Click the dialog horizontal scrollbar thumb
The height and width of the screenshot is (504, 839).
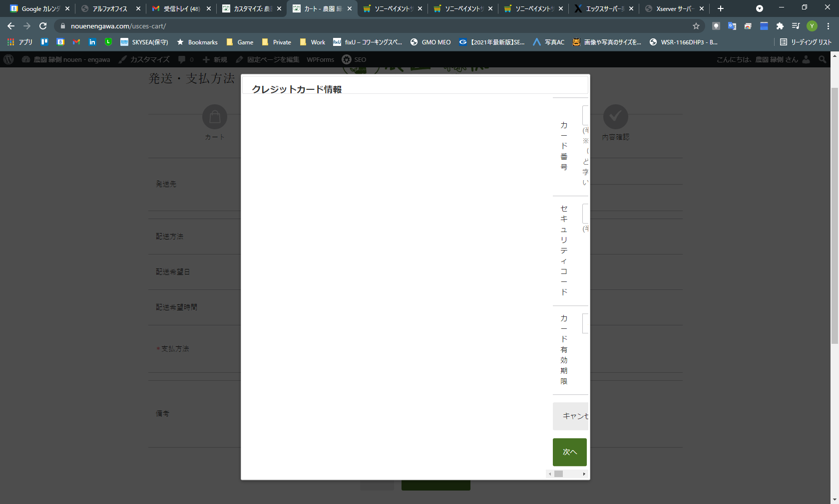point(558,474)
